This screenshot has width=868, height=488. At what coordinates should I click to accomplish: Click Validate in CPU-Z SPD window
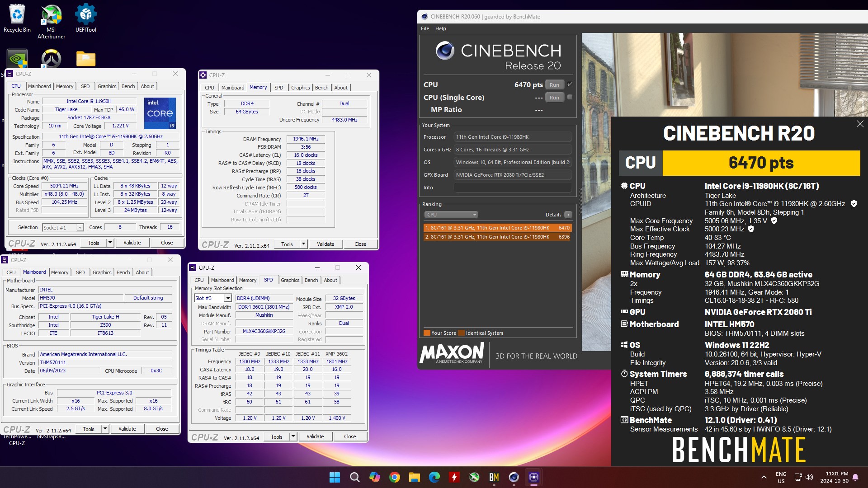315,436
